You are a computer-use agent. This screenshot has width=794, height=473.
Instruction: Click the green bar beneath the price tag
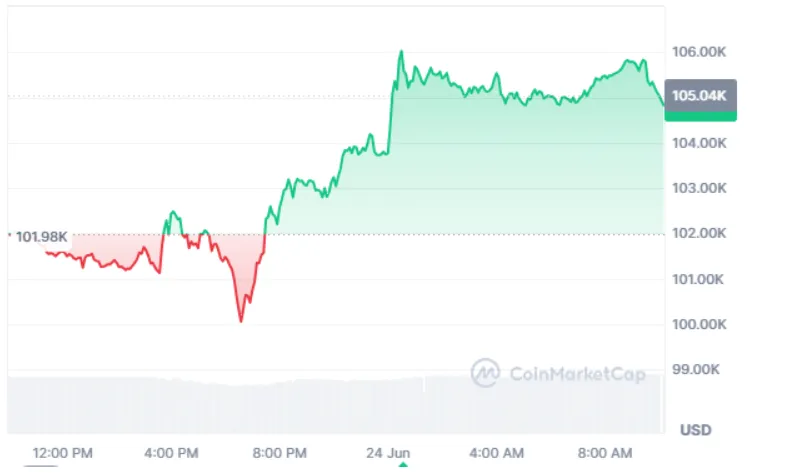pos(700,116)
